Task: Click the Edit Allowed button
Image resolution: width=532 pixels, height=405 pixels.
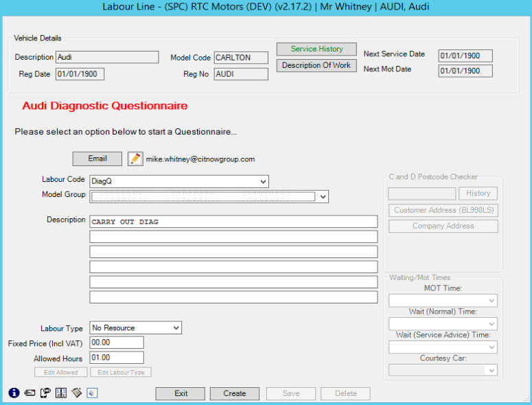Action: pos(60,372)
